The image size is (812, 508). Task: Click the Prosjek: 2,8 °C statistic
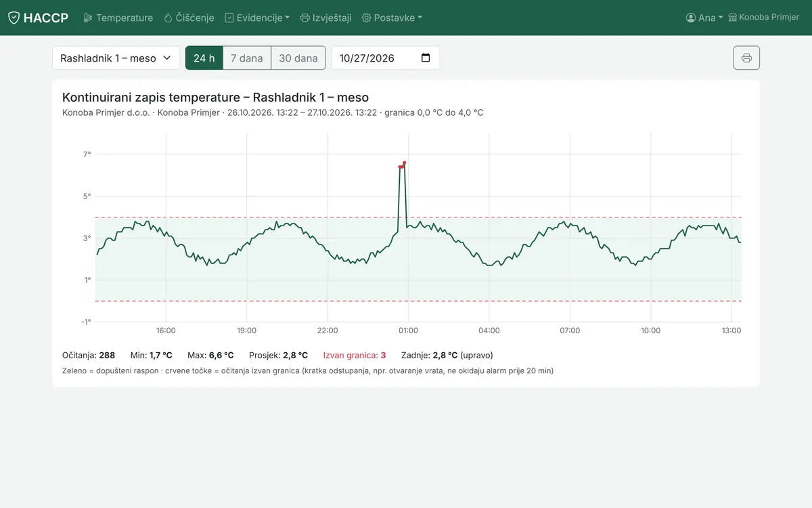point(278,355)
